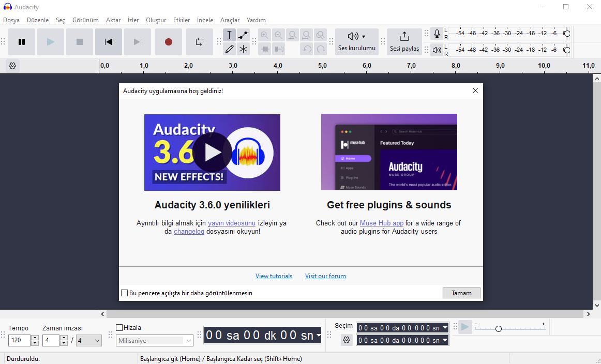Click the Play-at-speed button

465,327
